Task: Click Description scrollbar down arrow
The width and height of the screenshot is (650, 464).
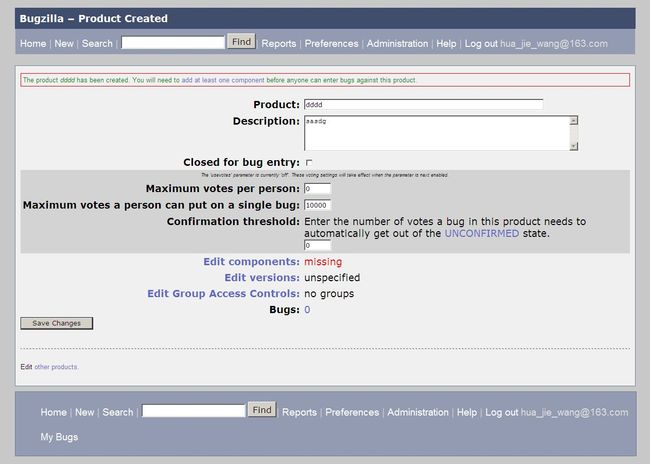Action: click(x=574, y=146)
